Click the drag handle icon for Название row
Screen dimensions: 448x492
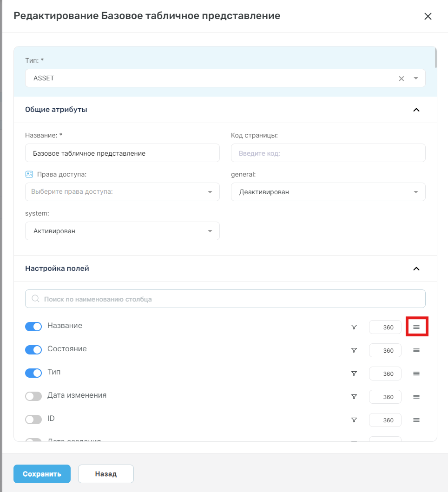click(416, 327)
